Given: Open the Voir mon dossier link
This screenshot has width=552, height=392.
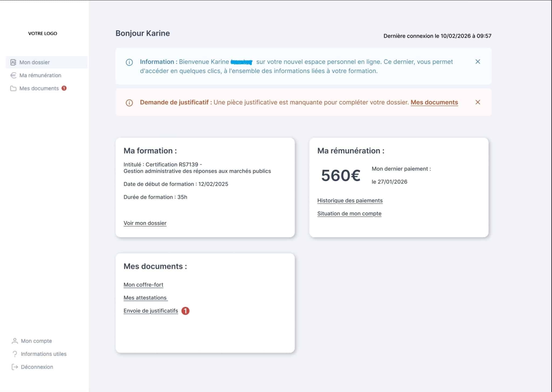Looking at the screenshot, I should tap(145, 223).
